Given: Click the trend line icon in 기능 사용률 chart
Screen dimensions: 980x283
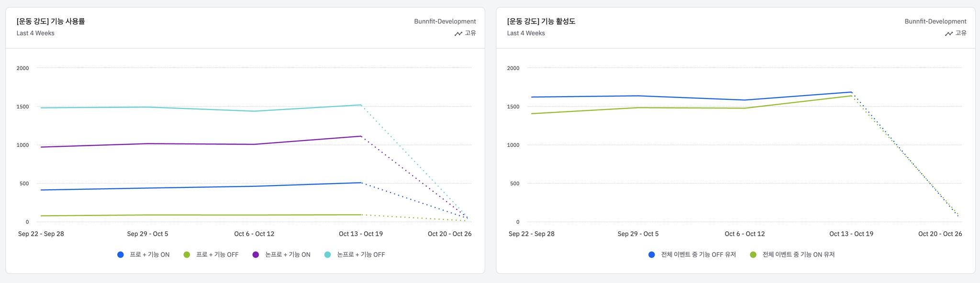Looking at the screenshot, I should (458, 33).
